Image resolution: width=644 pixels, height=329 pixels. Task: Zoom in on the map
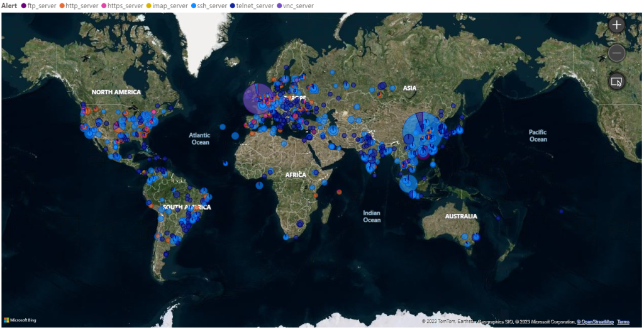616,25
